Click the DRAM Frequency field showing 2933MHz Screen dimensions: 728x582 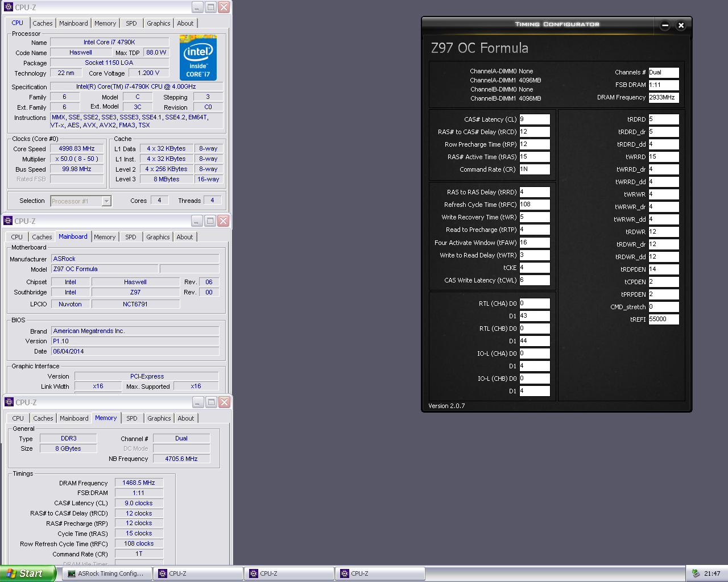(664, 98)
